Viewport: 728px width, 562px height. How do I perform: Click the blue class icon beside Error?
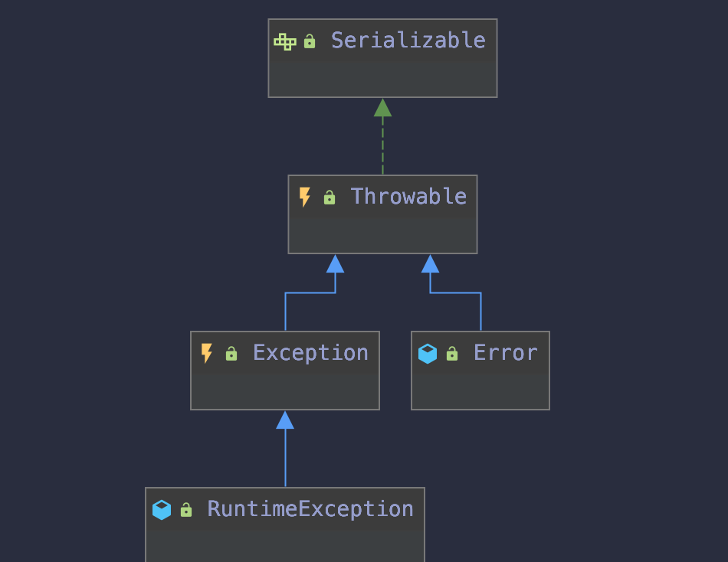[428, 353]
